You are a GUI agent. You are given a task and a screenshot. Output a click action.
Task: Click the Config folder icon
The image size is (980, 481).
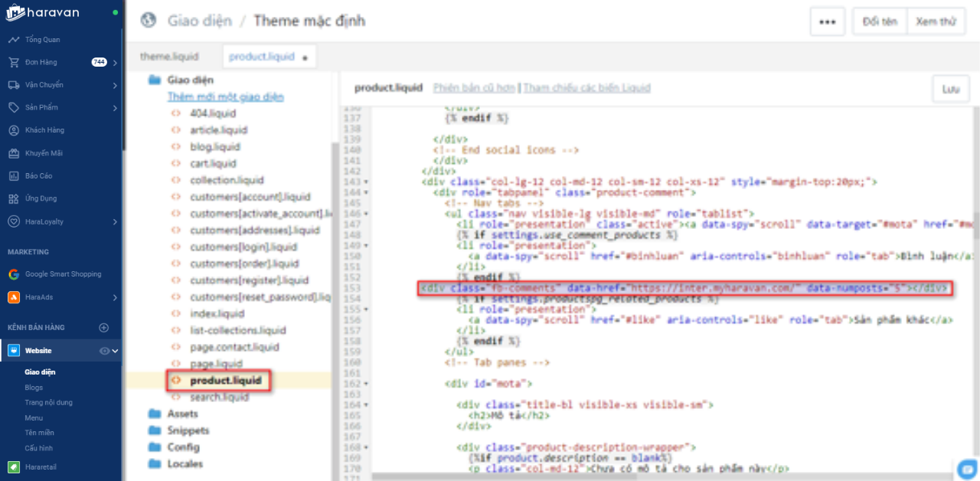pyautogui.click(x=153, y=447)
